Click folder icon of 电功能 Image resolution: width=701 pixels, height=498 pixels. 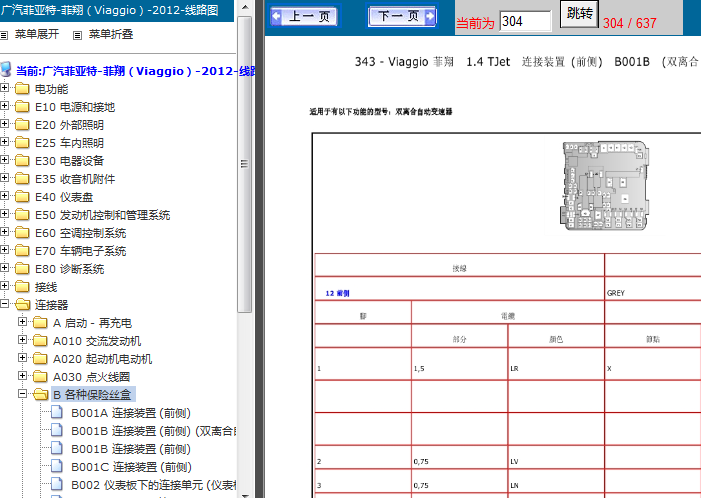(x=22, y=89)
